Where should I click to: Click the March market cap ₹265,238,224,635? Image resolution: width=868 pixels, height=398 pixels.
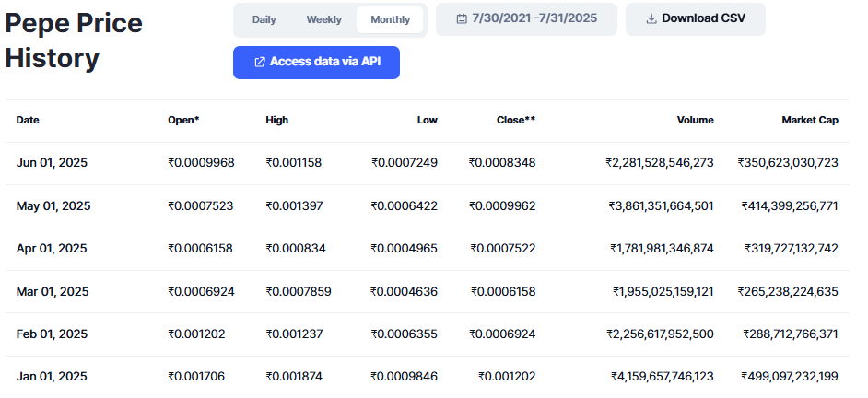(x=788, y=291)
